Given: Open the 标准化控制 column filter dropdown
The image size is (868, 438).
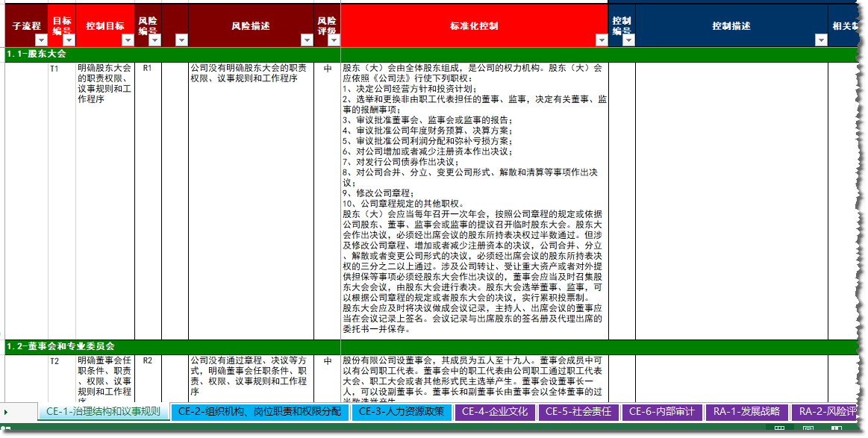Looking at the screenshot, I should point(602,40).
